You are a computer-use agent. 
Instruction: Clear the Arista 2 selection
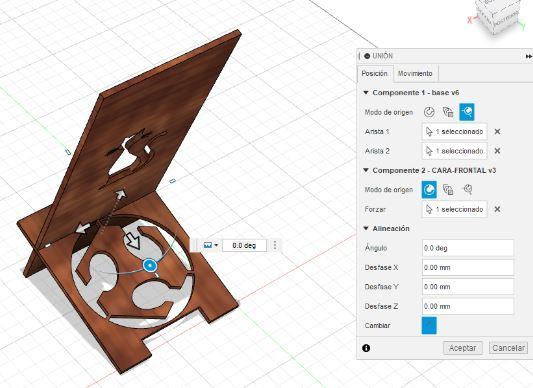[x=497, y=151]
